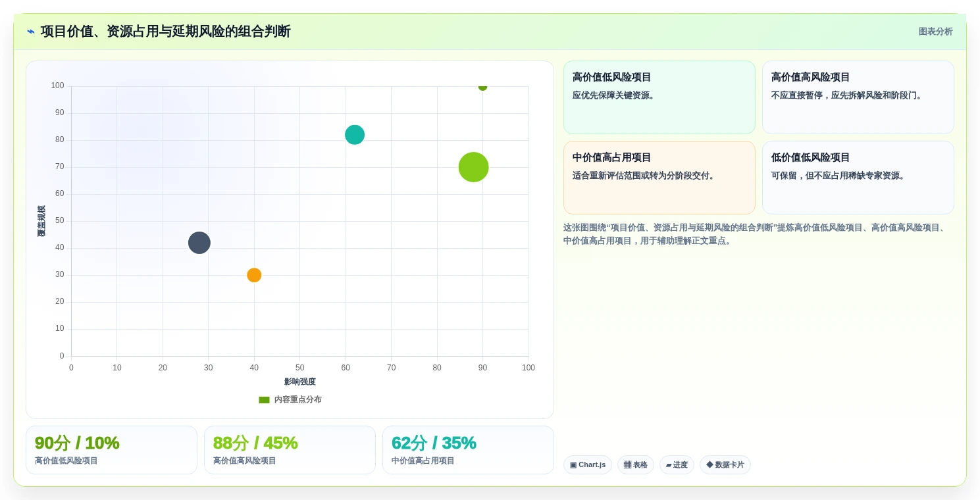Click the 项目价值、资源占用与延期风险的组合判断 title

point(165,32)
